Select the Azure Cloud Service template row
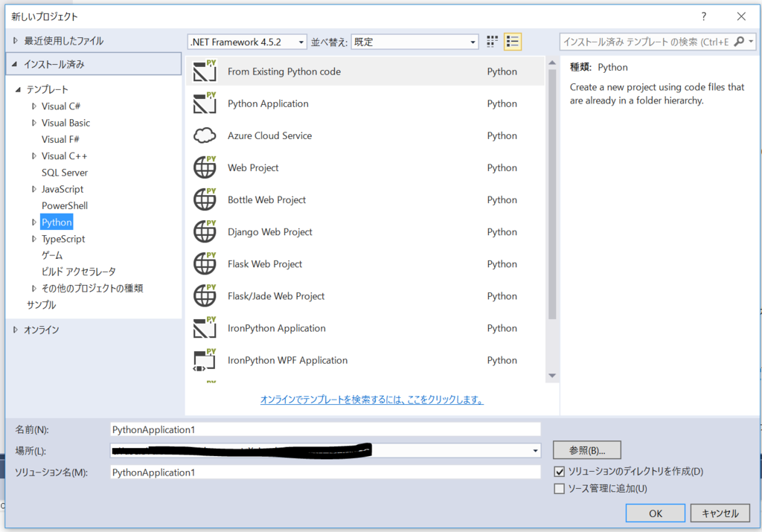The height and width of the screenshot is (532, 762). pos(365,135)
